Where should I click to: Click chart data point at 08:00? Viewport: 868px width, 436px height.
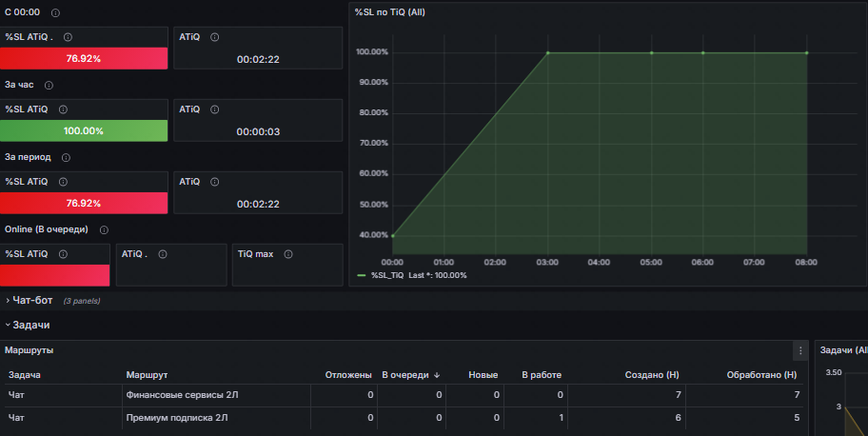(806, 53)
